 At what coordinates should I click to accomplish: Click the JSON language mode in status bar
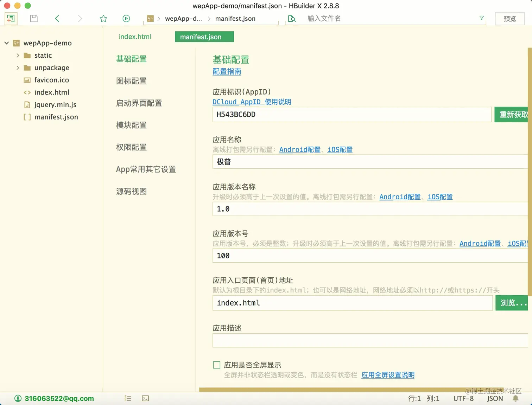pos(495,398)
